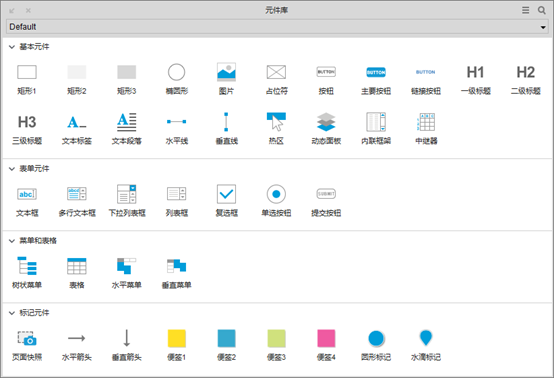Open the library options hamburger menu
554x378 pixels.
click(x=525, y=10)
